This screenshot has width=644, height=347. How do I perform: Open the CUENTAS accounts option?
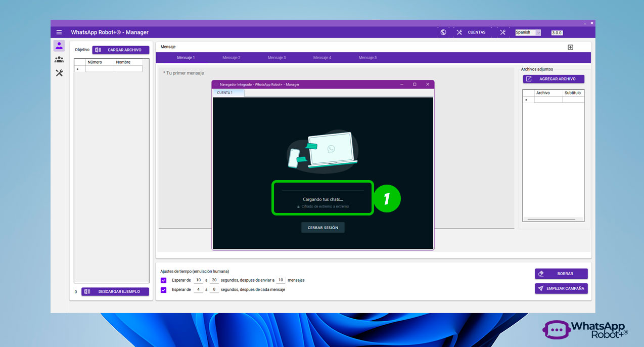[477, 32]
